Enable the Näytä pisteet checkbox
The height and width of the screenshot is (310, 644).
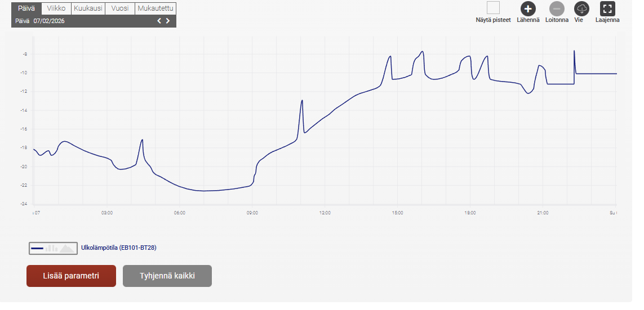(x=493, y=8)
